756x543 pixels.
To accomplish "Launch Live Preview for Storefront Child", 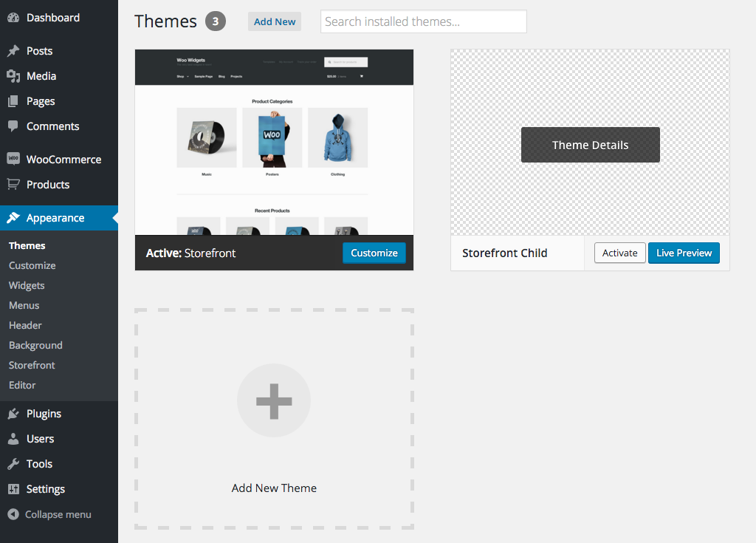I will coord(684,253).
